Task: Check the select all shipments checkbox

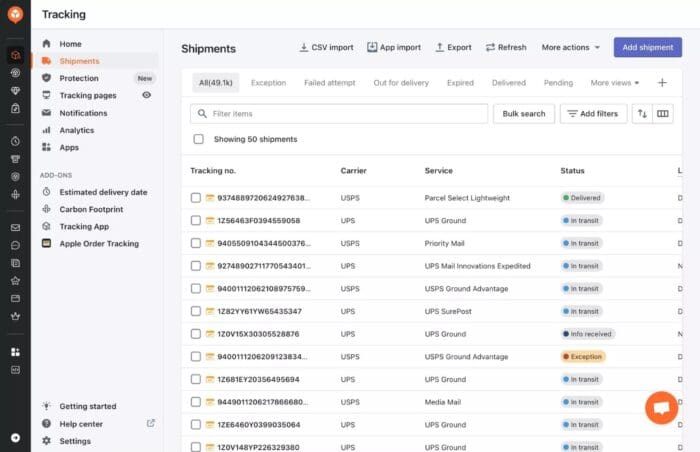Action: click(198, 139)
